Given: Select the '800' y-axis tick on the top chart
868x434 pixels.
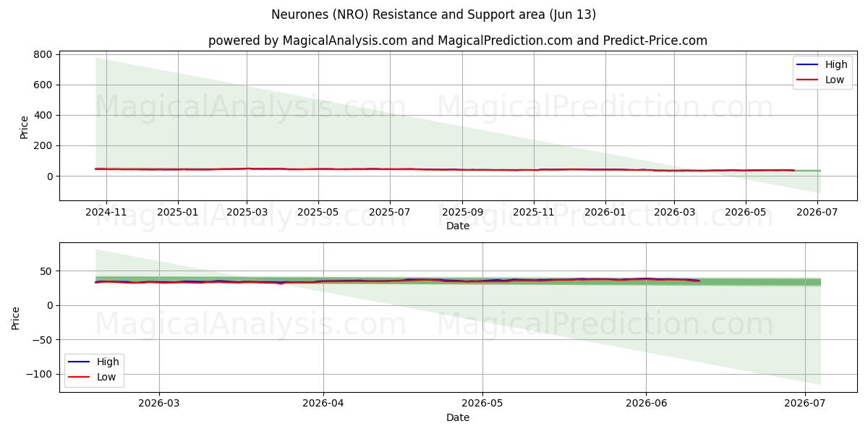Looking at the screenshot, I should coord(43,54).
